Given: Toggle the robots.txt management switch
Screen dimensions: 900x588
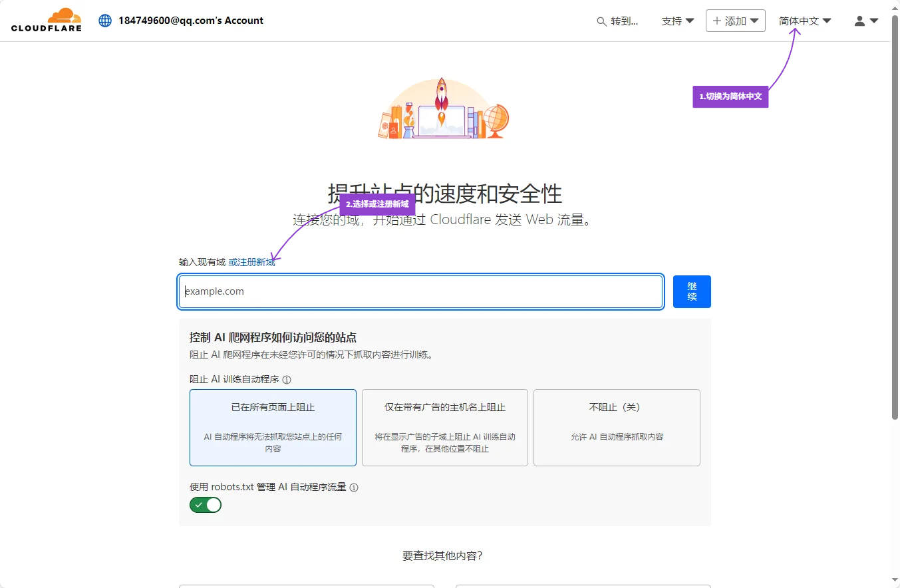Looking at the screenshot, I should (x=206, y=505).
